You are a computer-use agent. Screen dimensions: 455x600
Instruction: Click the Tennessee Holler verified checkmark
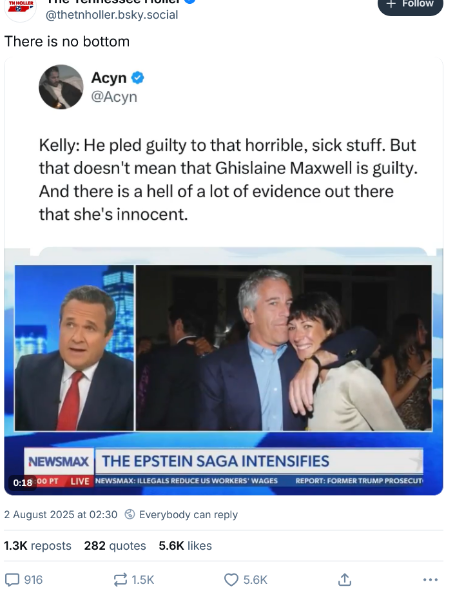190,2
